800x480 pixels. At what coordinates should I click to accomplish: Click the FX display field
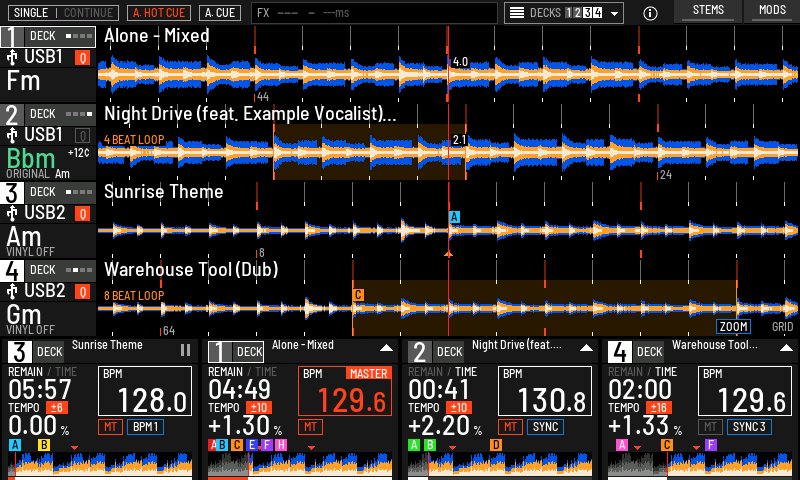pyautogui.click(x=374, y=13)
